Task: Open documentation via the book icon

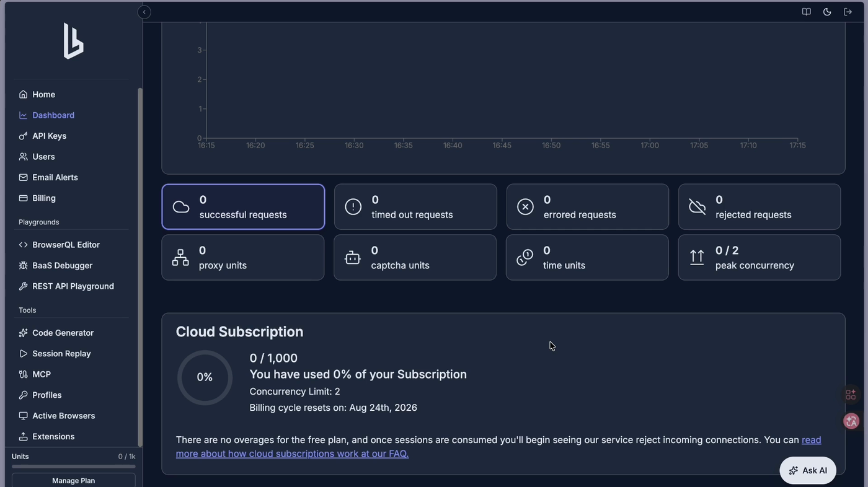Action: [806, 12]
